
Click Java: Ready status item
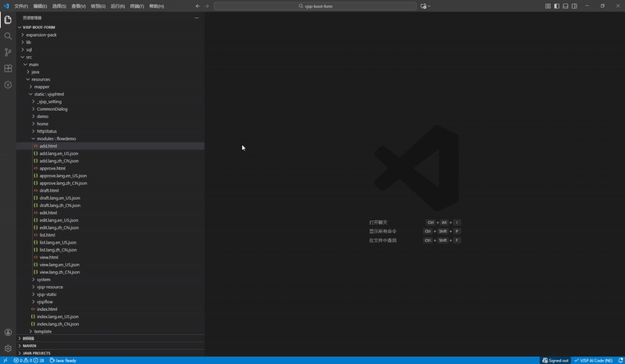pyautogui.click(x=63, y=361)
